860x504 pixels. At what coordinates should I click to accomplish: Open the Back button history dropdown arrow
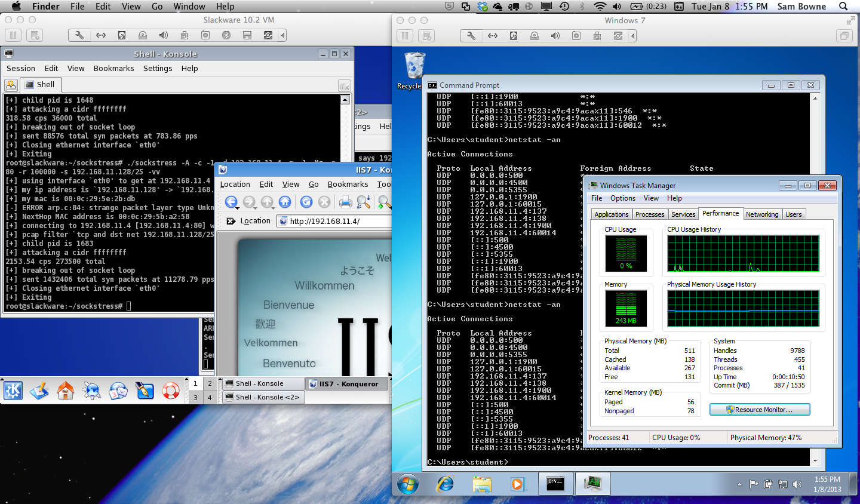pos(238,208)
